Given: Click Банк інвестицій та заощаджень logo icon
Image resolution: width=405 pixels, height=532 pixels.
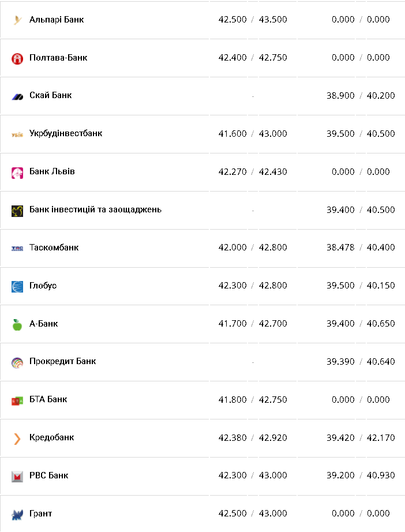Looking at the screenshot, I should point(17,211).
